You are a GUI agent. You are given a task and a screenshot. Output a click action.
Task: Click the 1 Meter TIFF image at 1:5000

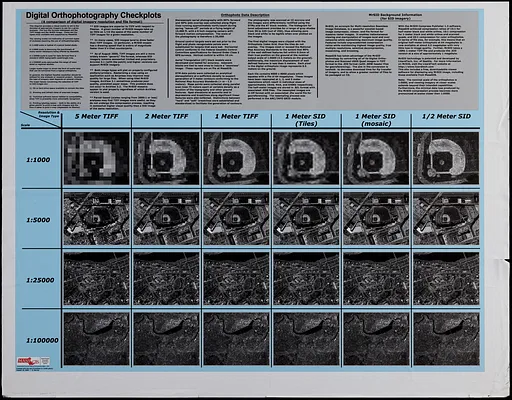[236, 218]
